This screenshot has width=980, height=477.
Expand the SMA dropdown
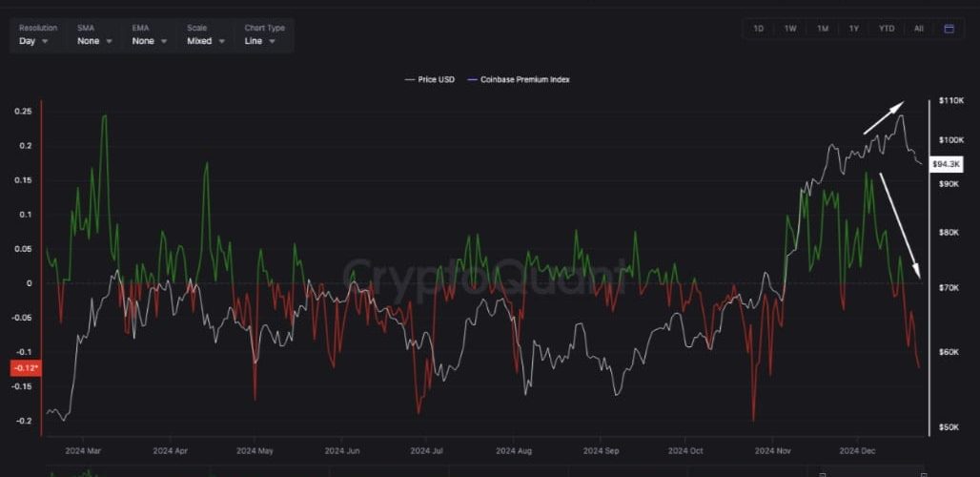94,41
